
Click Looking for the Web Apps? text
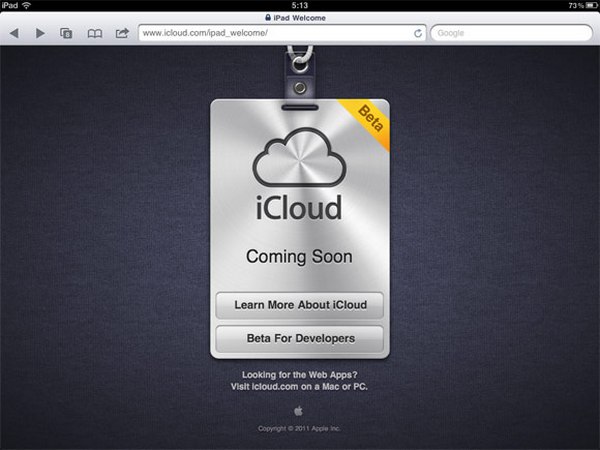tap(300, 375)
